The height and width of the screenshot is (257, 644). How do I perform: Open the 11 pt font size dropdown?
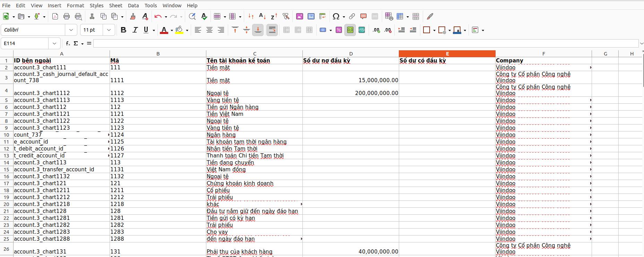[x=109, y=30]
